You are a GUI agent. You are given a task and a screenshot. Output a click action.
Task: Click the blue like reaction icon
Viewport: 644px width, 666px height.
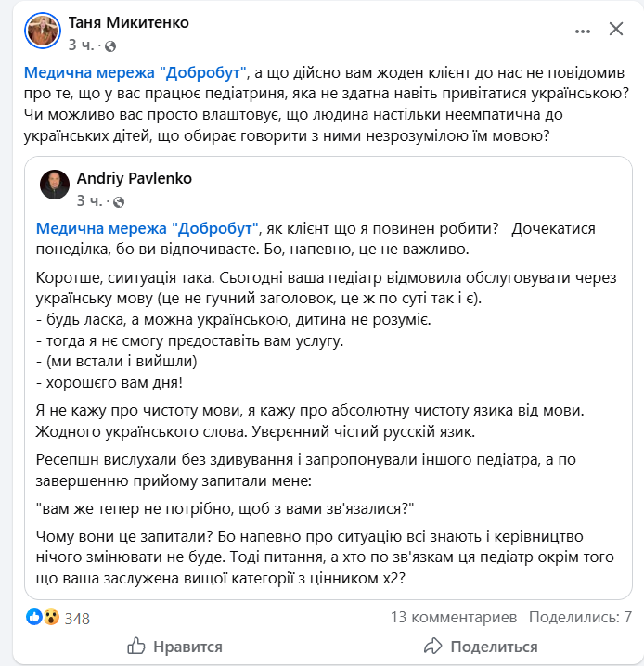coord(33,617)
